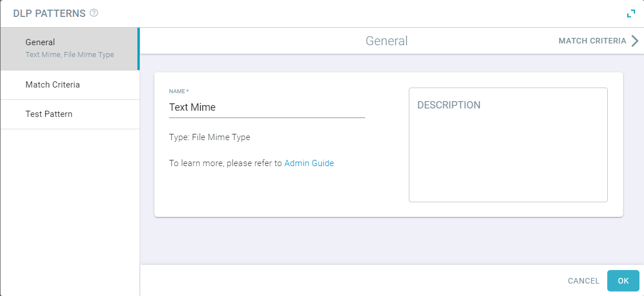Open the Admin Guide link

point(309,163)
